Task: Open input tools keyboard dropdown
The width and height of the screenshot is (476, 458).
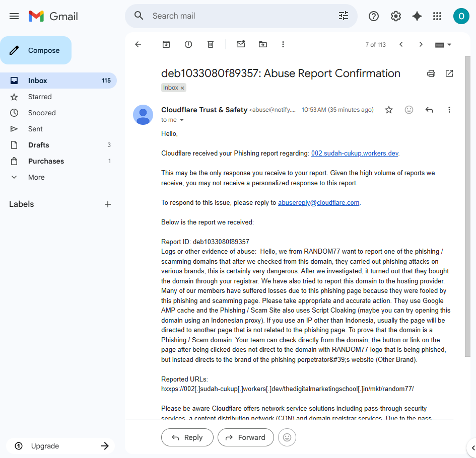Action: [x=443, y=45]
